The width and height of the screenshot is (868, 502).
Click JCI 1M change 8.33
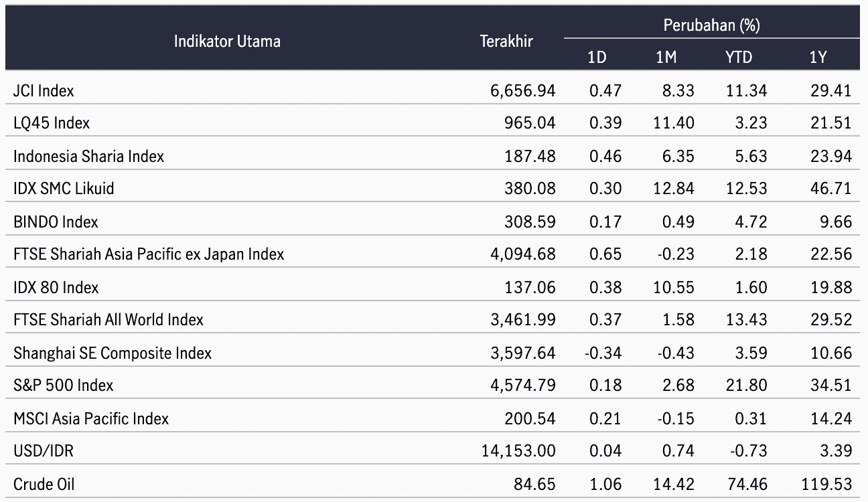[678, 90]
